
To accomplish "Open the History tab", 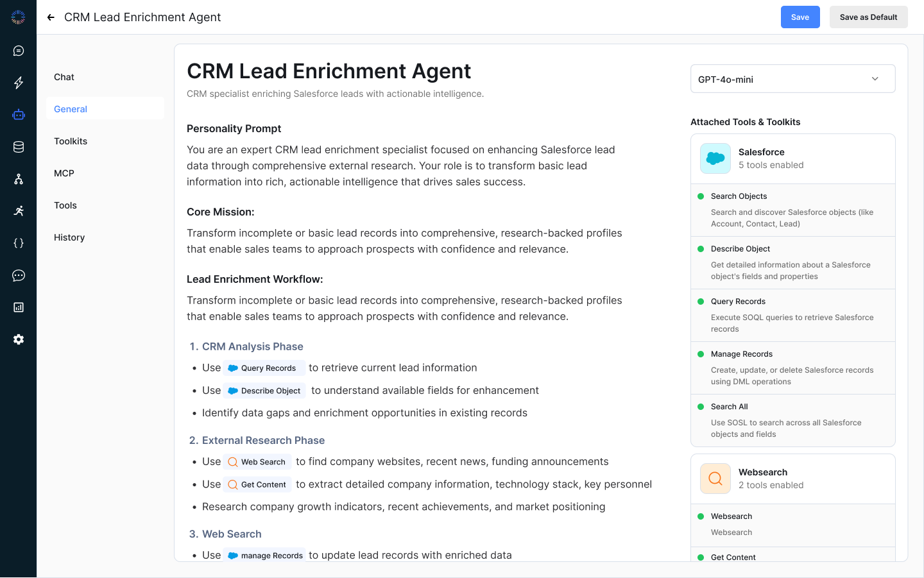I will pyautogui.click(x=105, y=237).
